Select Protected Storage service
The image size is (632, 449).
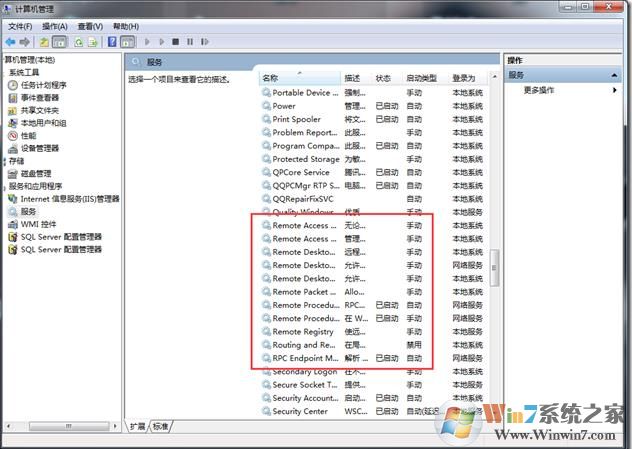pos(373,159)
